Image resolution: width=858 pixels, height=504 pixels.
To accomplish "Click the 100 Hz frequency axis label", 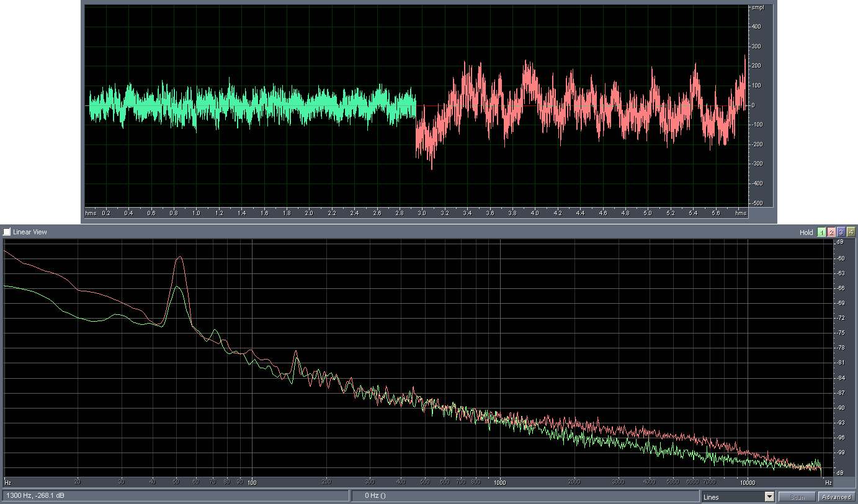I will [x=252, y=482].
